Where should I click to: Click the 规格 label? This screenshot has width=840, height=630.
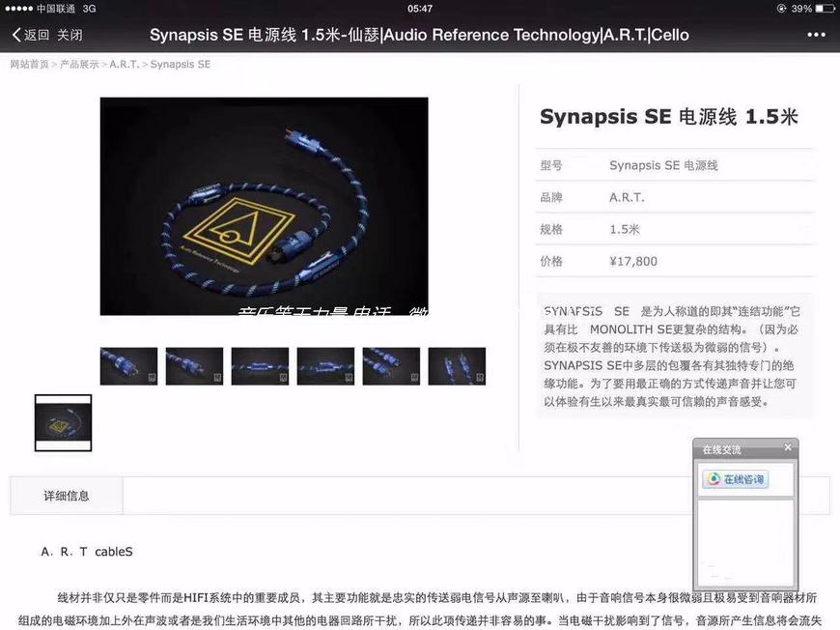551,229
